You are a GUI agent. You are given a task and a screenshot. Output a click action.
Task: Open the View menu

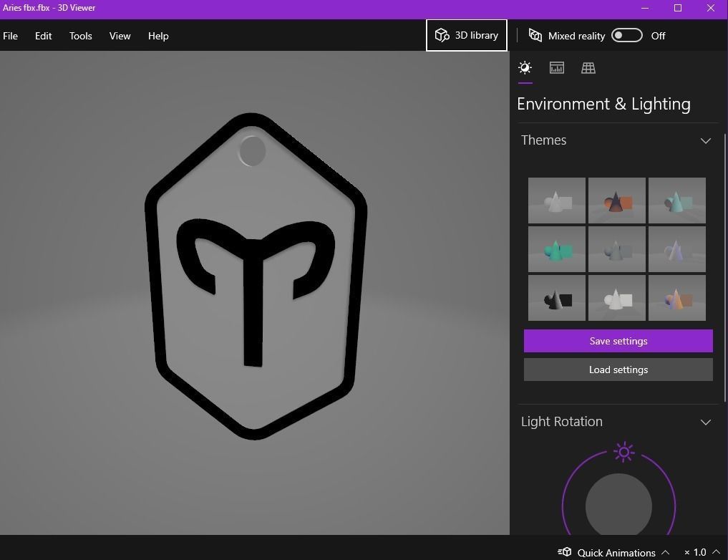pos(120,36)
